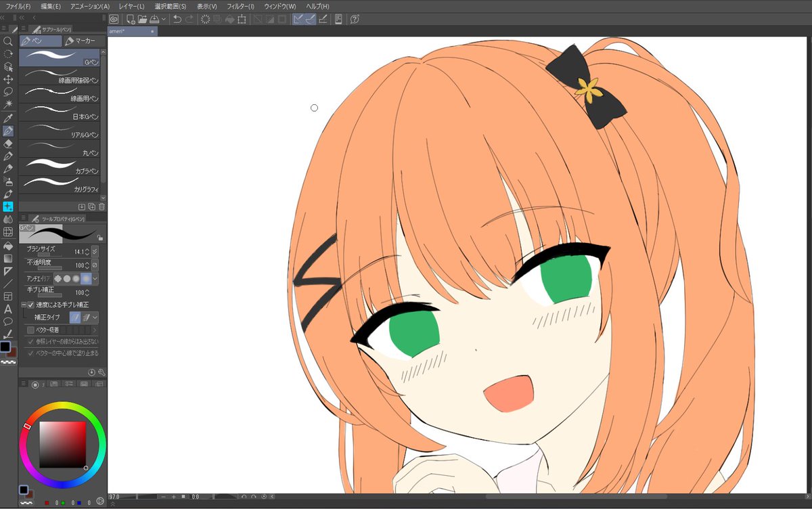
Task: Select the リアルGペン sub tool
Action: [x=60, y=130]
